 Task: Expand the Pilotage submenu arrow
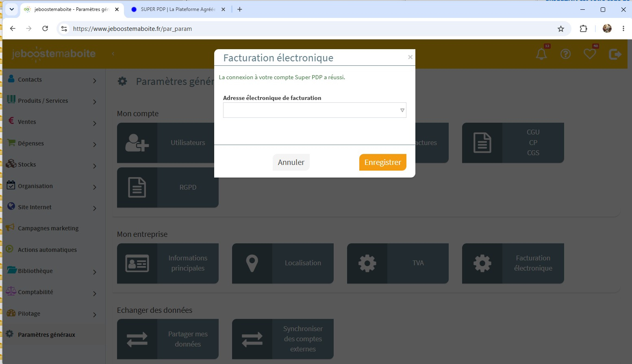[x=95, y=314]
